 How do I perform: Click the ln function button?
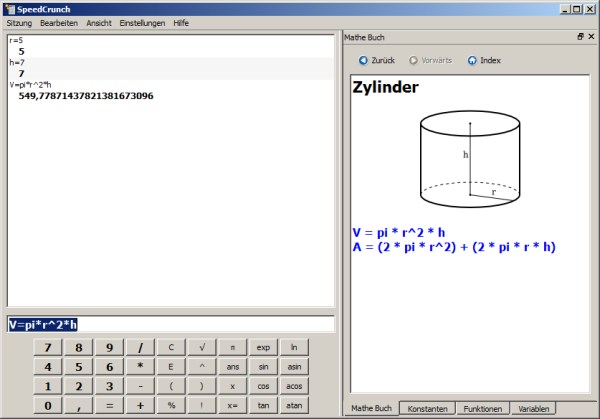pyautogui.click(x=294, y=347)
